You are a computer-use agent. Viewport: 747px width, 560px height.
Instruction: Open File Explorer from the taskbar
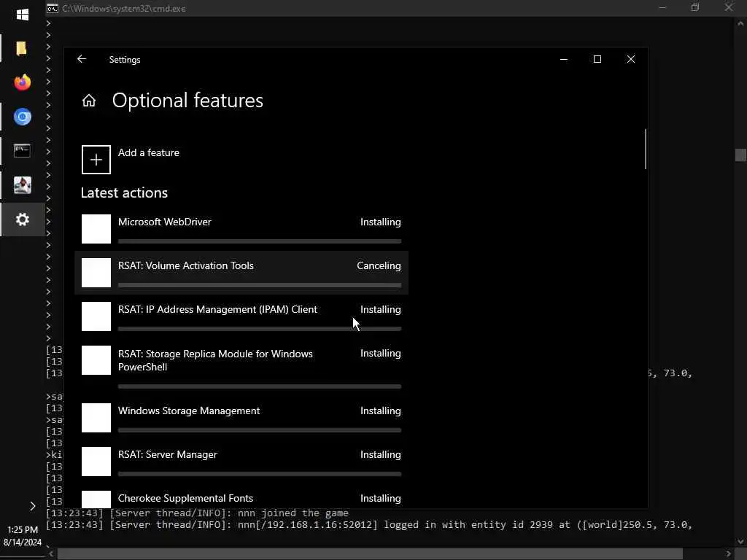click(x=22, y=49)
